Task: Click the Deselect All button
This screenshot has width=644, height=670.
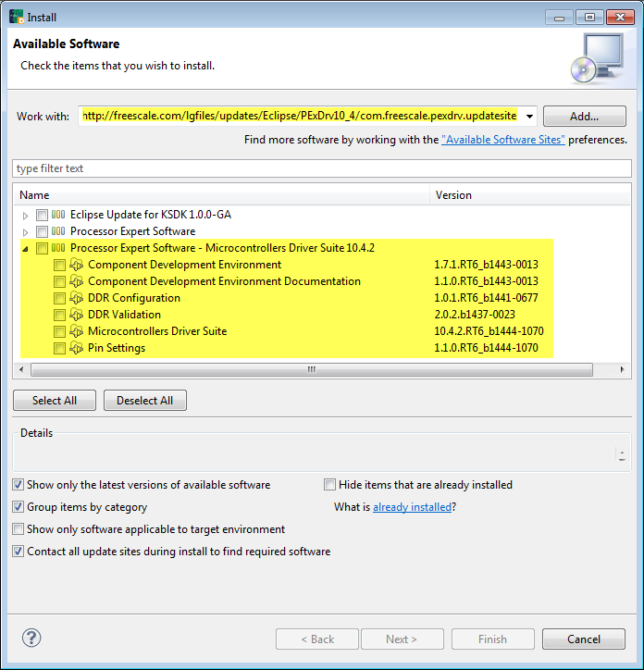Action: click(x=145, y=401)
